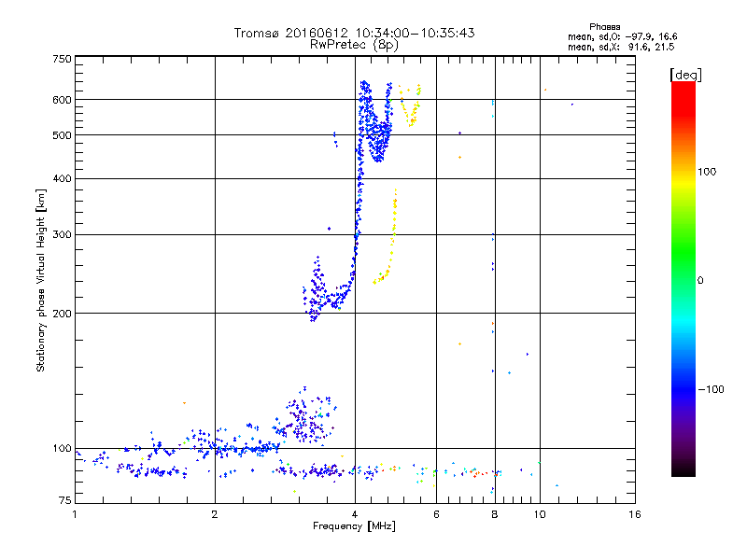The height and width of the screenshot is (560, 747).
Task: Click the colorbar label '100'
Action: [707, 172]
